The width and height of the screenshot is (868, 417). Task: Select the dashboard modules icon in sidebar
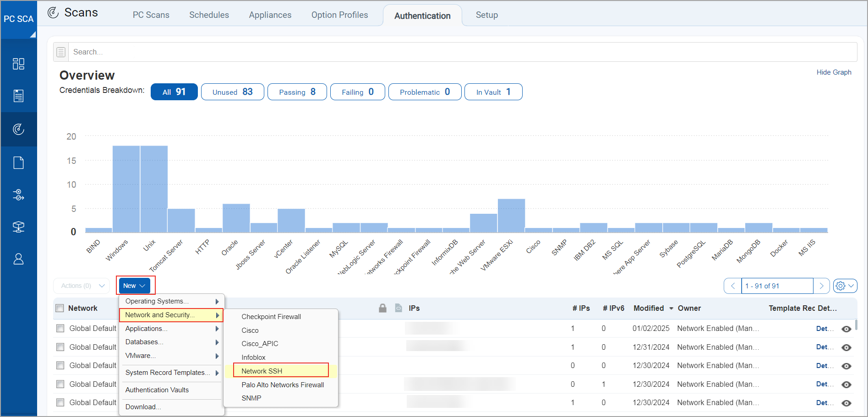coord(19,64)
